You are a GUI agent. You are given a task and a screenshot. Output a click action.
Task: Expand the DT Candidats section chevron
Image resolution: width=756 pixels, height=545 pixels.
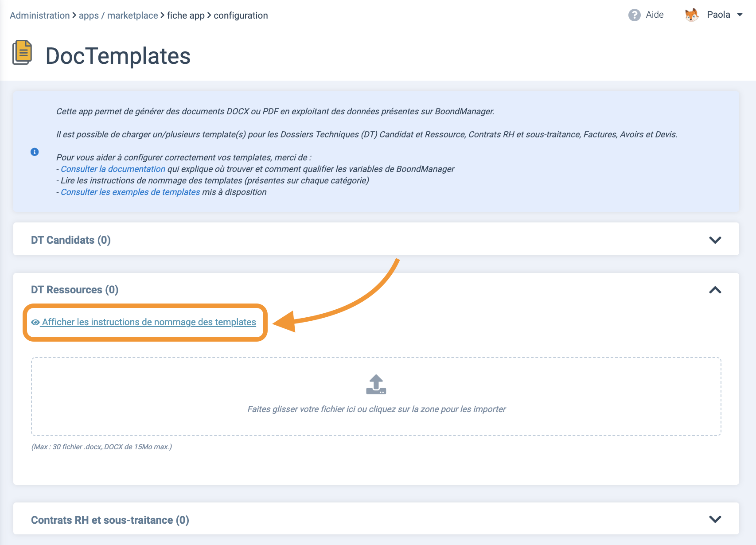click(715, 240)
